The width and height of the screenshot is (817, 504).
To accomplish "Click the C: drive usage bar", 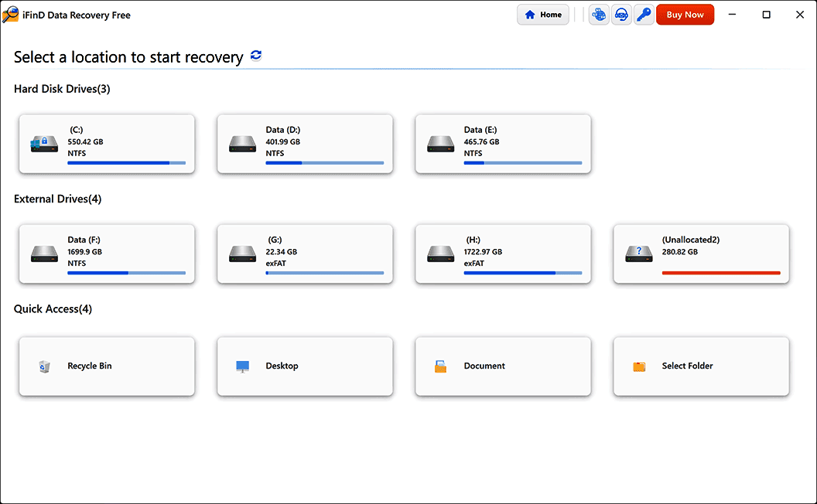I will 127,163.
